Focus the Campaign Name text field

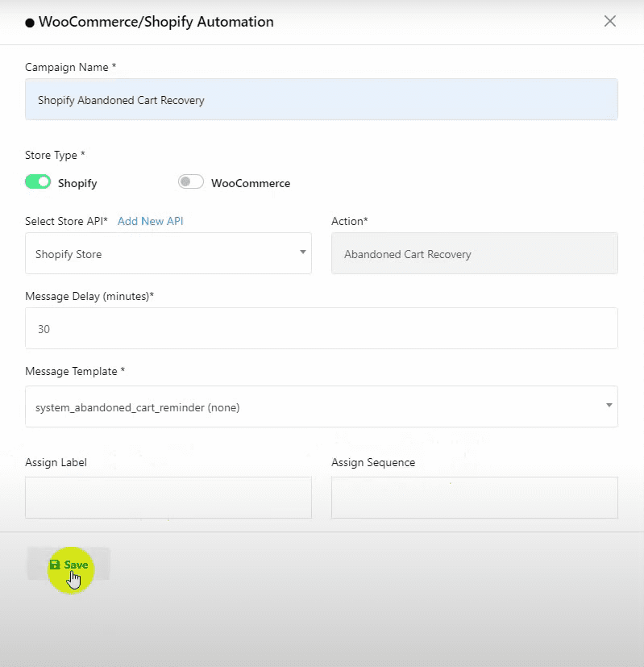321,100
